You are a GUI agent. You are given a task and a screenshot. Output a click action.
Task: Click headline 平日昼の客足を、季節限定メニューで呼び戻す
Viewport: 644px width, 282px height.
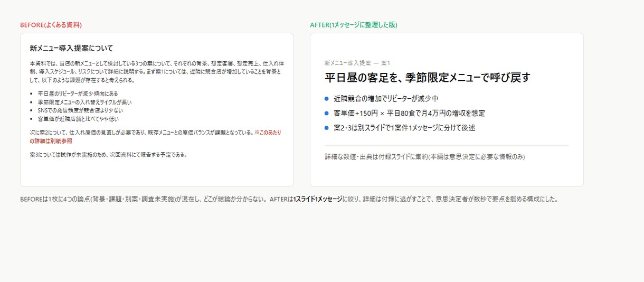pos(427,78)
